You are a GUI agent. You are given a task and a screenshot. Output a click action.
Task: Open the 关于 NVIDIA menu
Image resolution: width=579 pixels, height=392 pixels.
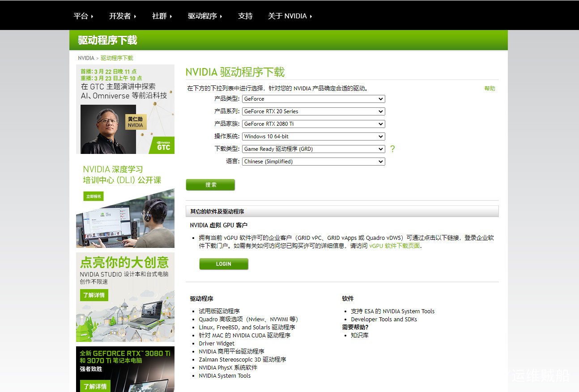(x=289, y=16)
